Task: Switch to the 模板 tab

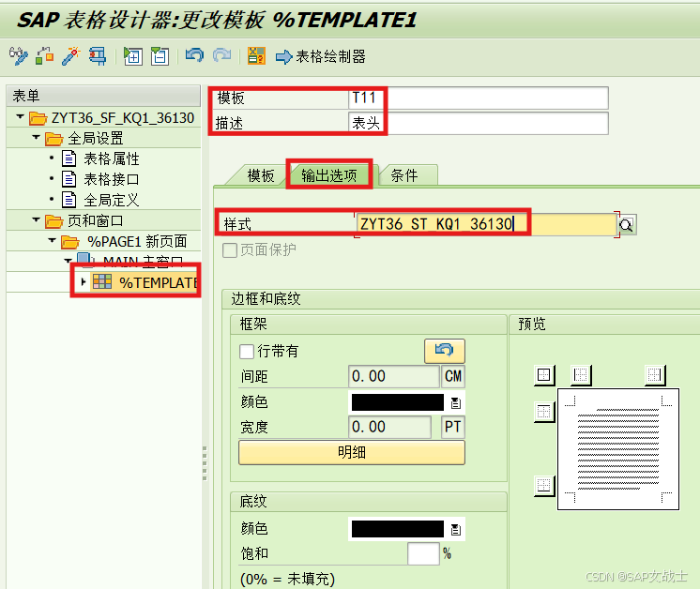Action: tap(260, 175)
